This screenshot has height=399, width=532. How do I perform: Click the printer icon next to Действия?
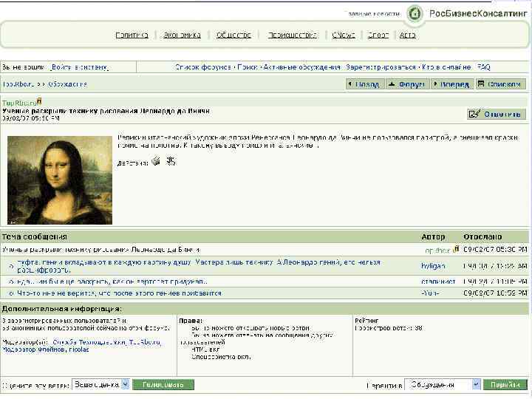click(x=156, y=161)
